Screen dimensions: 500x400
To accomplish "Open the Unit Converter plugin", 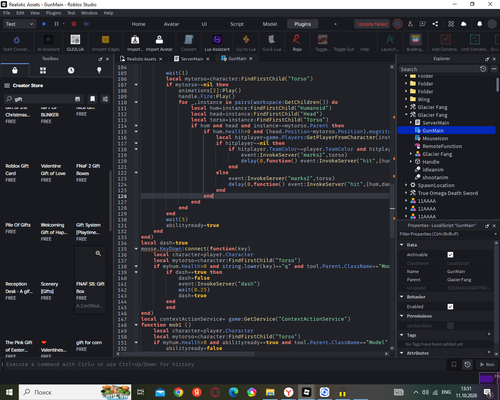I will (475, 43).
